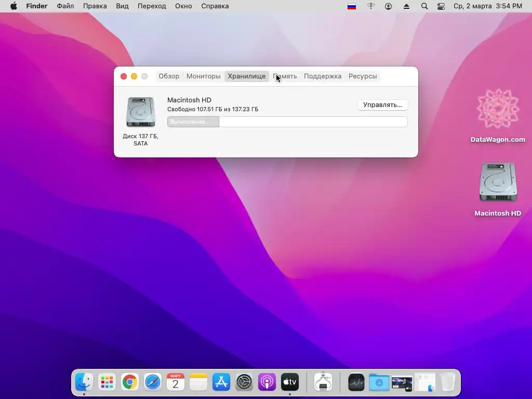Open Launchpad from the Dock
532x399 pixels.
107,382
